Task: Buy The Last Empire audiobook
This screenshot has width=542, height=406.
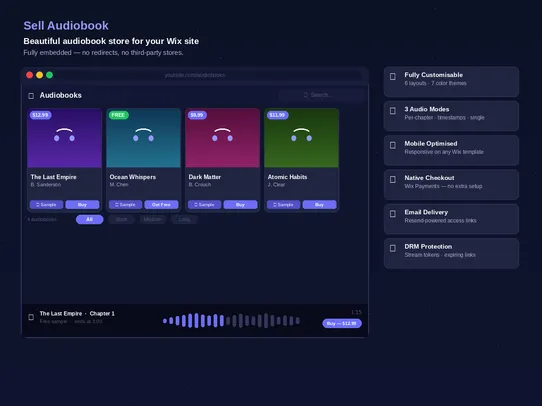Action: tap(82, 205)
